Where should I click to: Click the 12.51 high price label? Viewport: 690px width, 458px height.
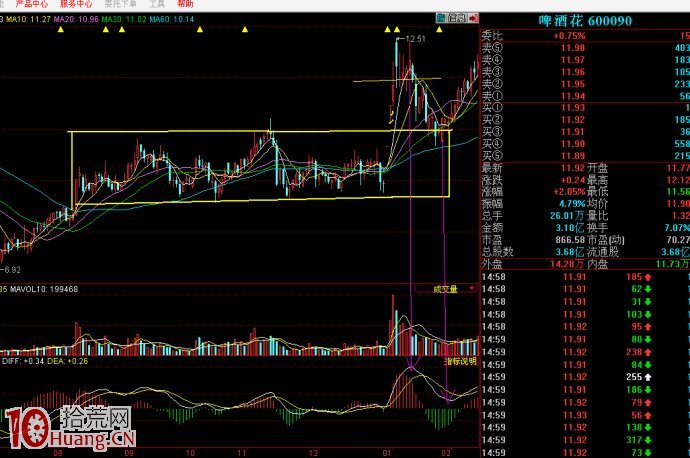coord(415,39)
